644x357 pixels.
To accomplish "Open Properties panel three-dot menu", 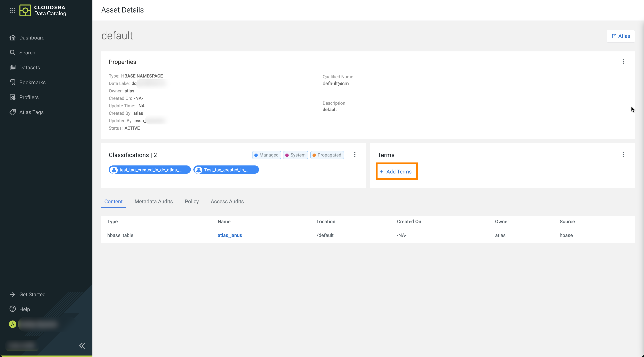I will (623, 61).
